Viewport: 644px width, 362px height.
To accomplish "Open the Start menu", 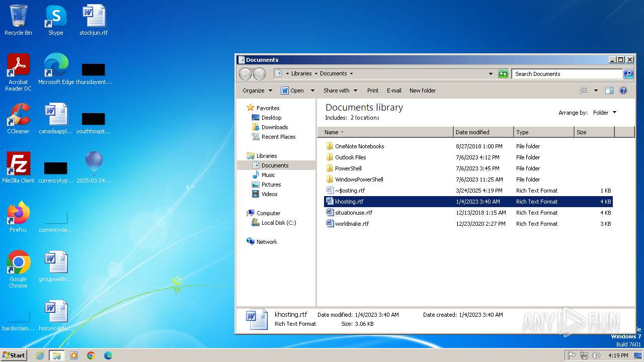I will (x=14, y=355).
